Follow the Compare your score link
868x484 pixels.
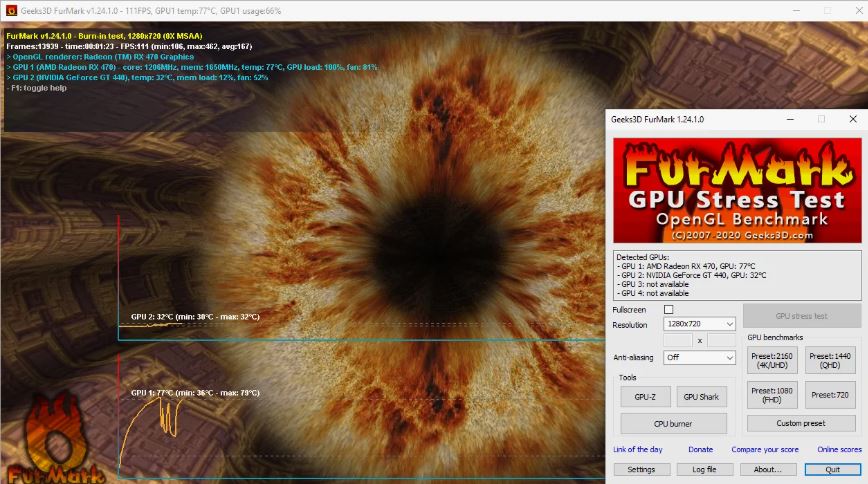click(x=764, y=450)
